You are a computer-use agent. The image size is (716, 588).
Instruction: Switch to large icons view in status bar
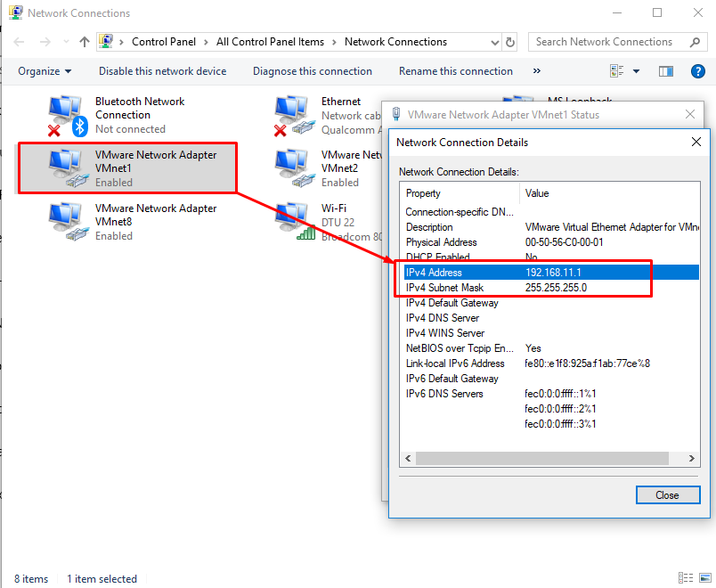click(705, 578)
